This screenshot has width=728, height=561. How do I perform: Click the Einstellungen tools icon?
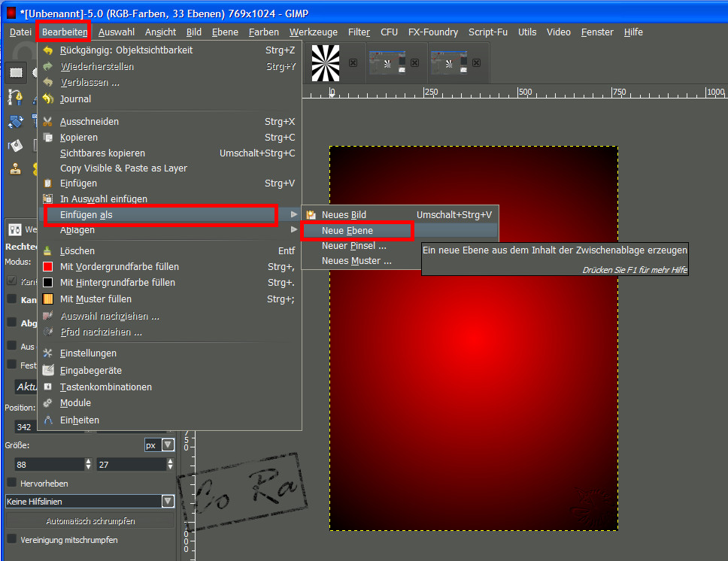pos(48,353)
